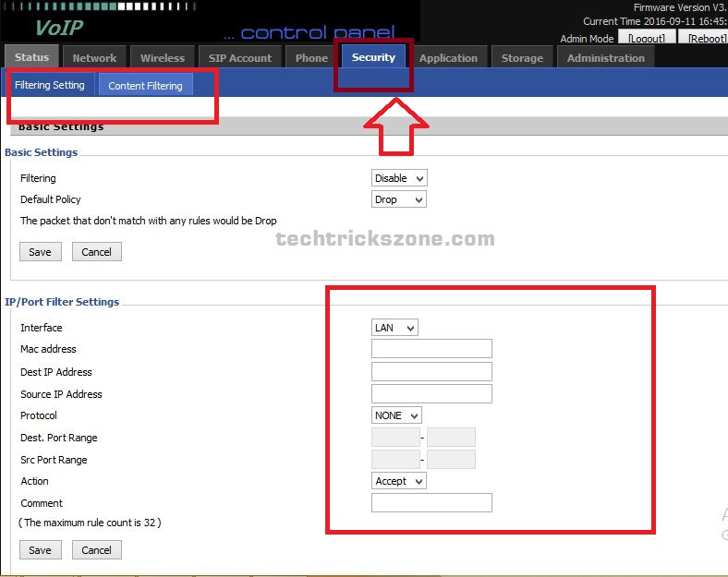Focus the Dest IP Address field
Image resolution: width=728 pixels, height=577 pixels.
[x=431, y=372]
